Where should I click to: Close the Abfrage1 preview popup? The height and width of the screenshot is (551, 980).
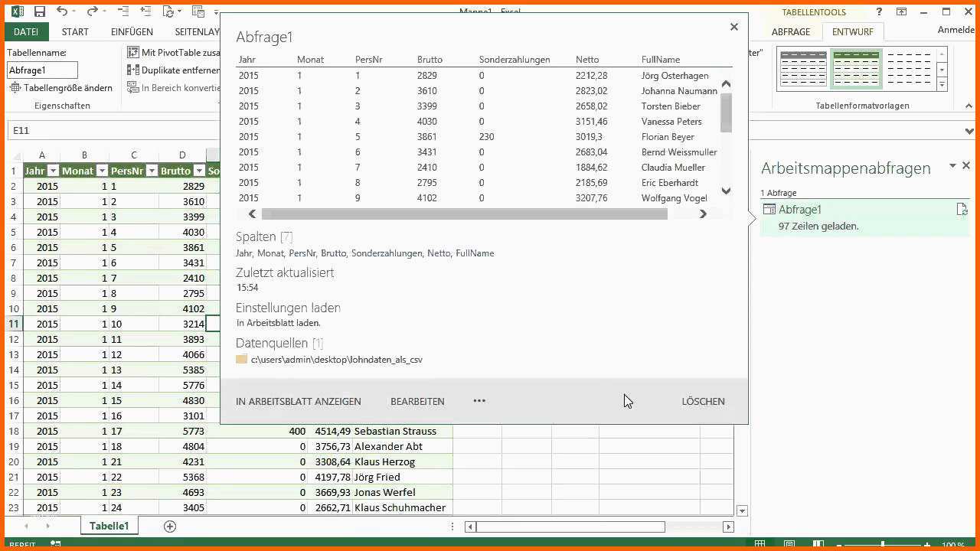[x=733, y=27]
